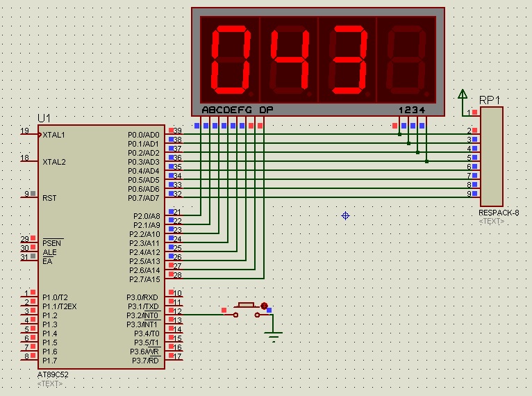Click wire junction on the P0.0 line
The width and height of the screenshot is (532, 396).
399,134
